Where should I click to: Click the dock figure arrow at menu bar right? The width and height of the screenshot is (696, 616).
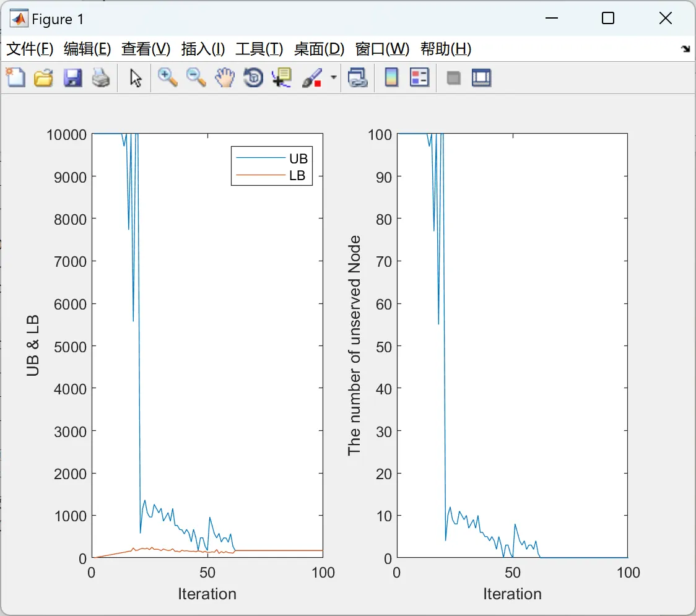coord(686,49)
